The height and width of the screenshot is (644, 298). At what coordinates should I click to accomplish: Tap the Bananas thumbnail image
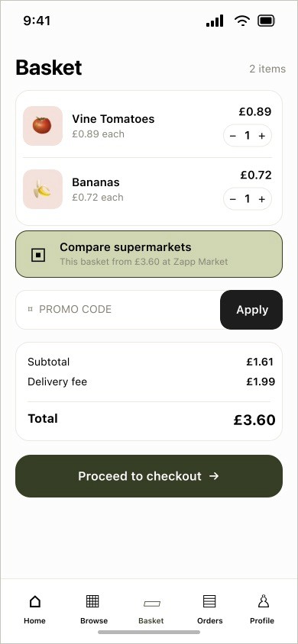click(43, 189)
